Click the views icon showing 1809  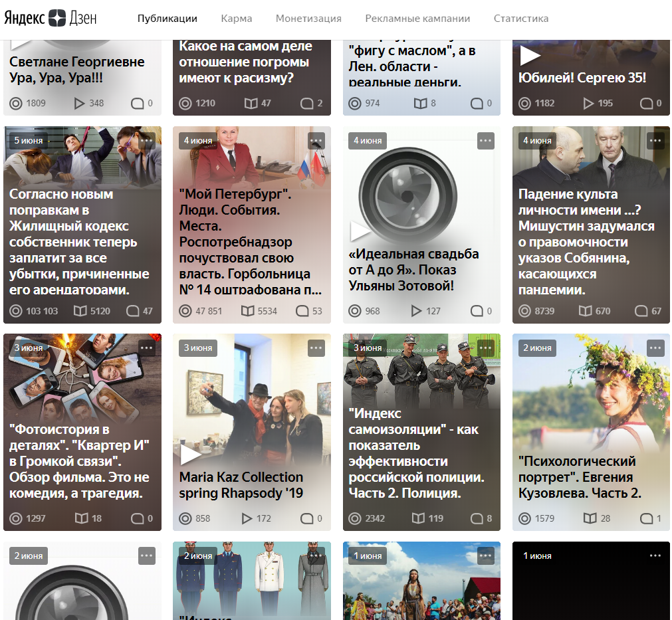coord(16,103)
